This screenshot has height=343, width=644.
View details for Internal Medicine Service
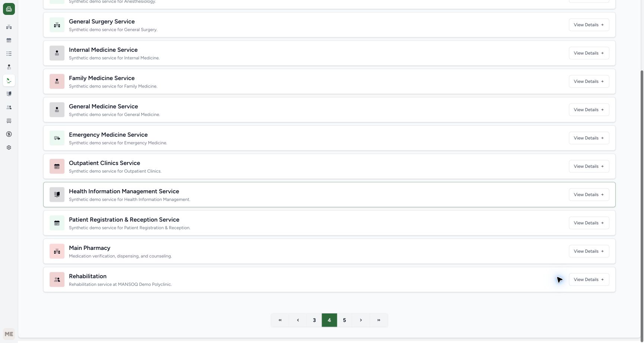coord(589,53)
